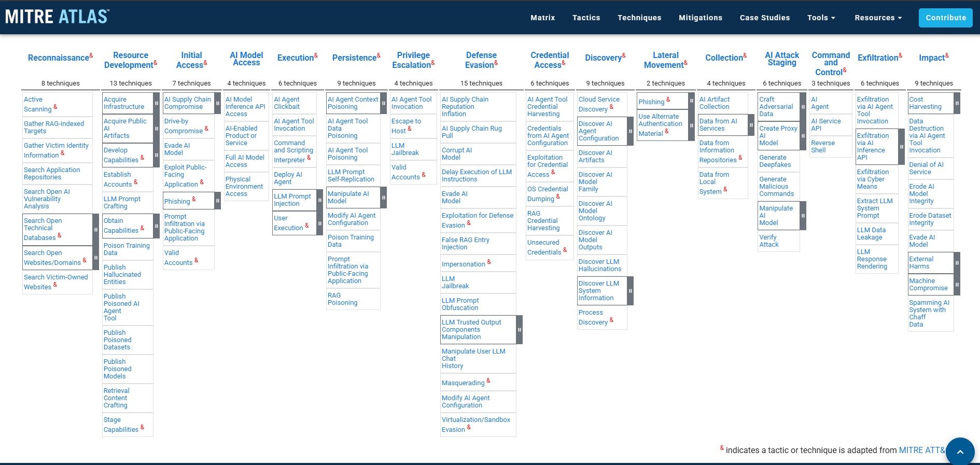980x465 pixels.
Task: Open the Execution tactic heading
Action: pyautogui.click(x=296, y=58)
